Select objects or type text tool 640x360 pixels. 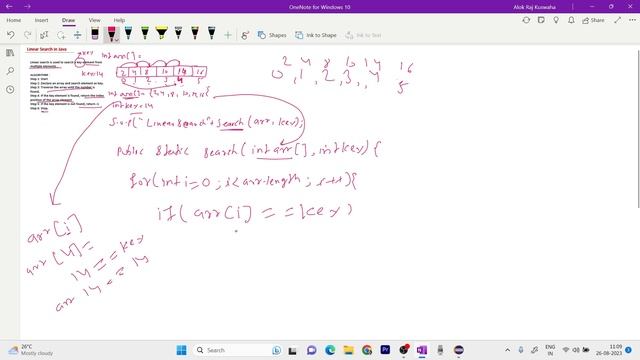(x=44, y=35)
